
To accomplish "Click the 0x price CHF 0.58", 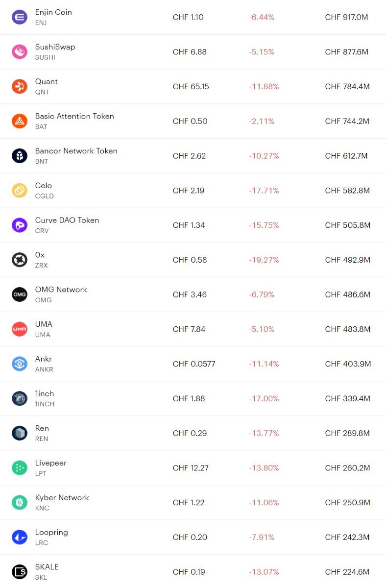I will (190, 260).
